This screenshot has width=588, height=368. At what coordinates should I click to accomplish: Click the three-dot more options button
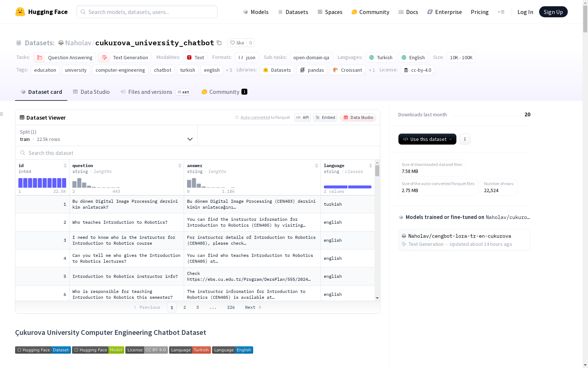click(x=465, y=139)
